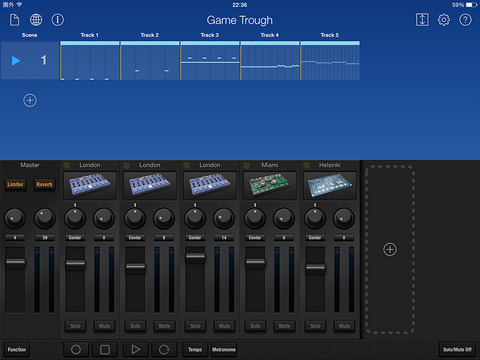
Task: Open the second London gadget thumbnail
Action: 150,186
